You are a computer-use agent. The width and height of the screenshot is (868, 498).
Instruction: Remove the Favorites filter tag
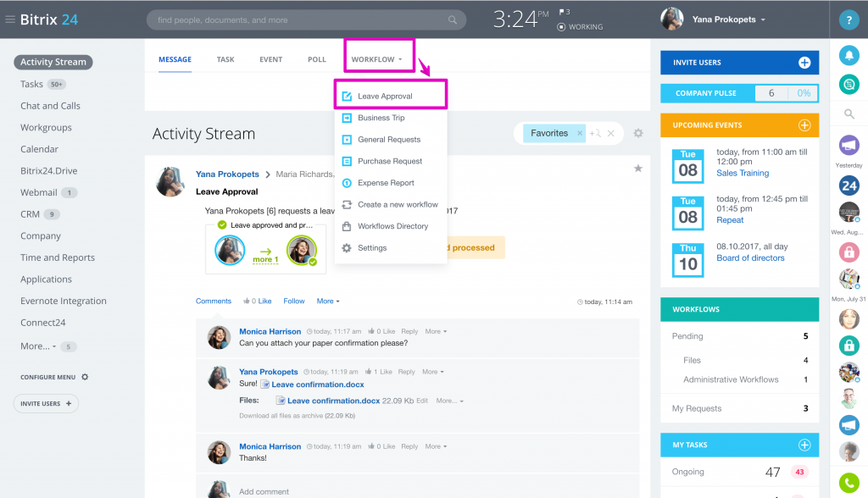[x=580, y=133]
